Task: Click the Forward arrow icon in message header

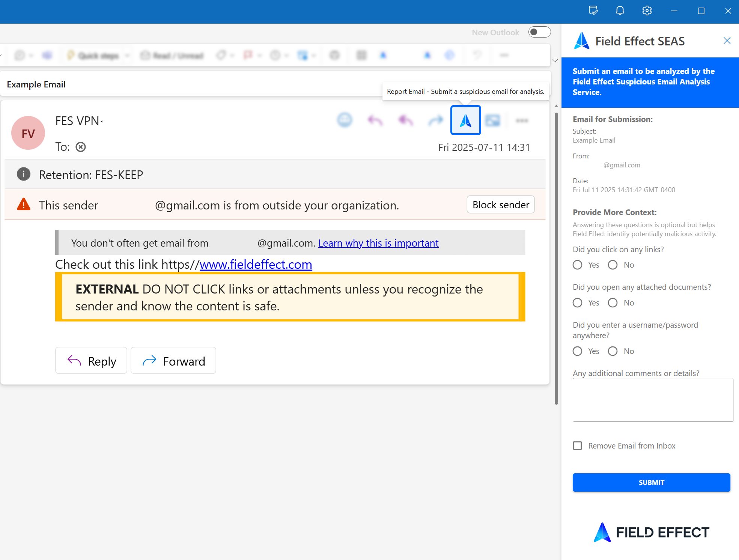Action: (x=435, y=120)
